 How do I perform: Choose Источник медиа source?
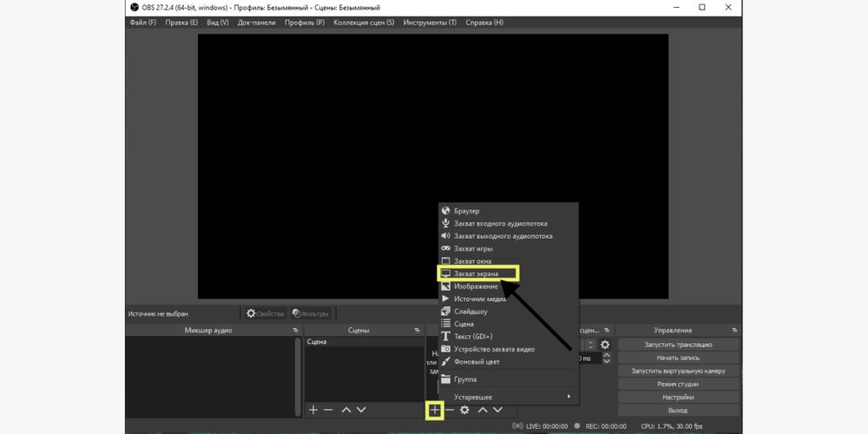[x=508, y=299]
